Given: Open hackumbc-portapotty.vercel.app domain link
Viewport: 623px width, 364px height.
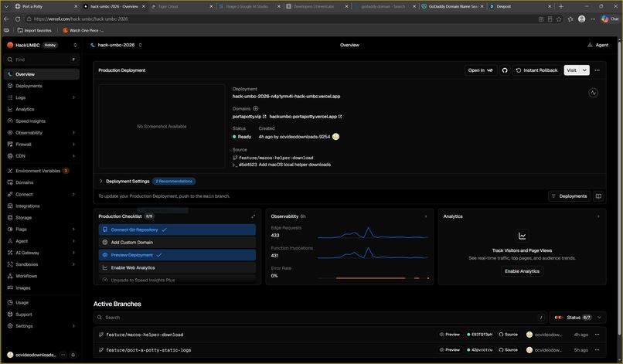Looking at the screenshot, I should point(305,117).
